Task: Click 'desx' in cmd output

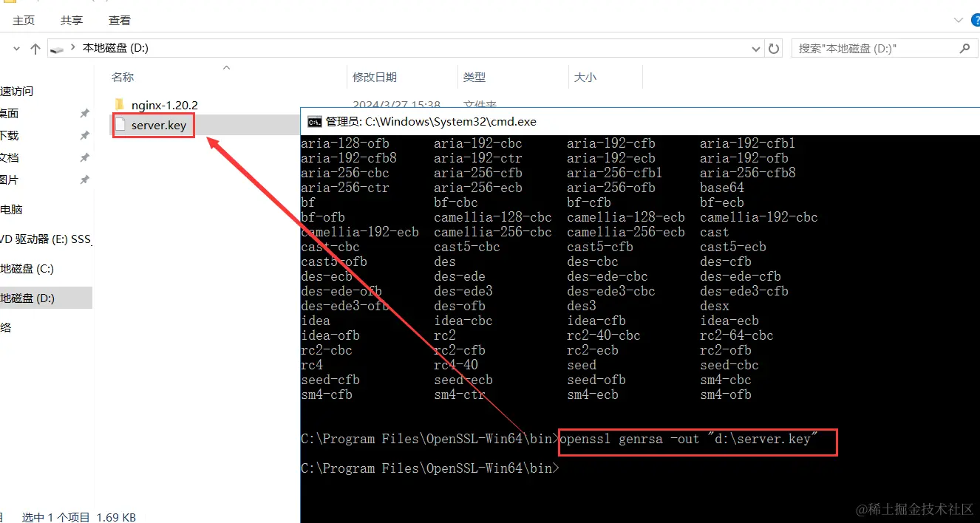Action: point(715,306)
